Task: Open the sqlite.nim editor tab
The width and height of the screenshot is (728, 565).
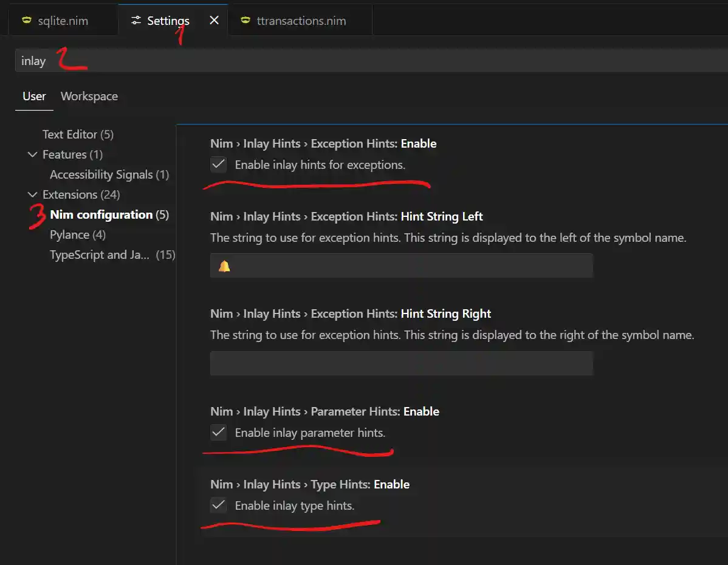Action: point(62,21)
